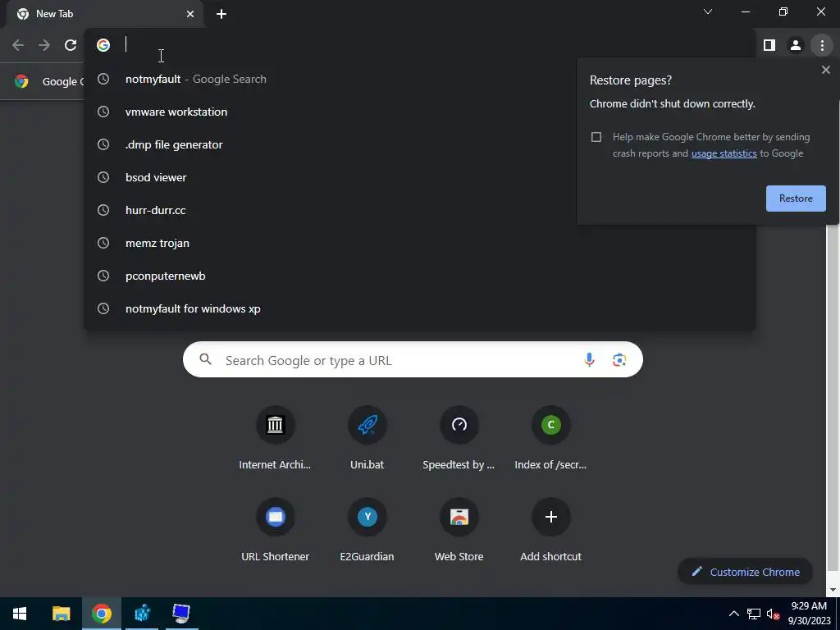
Task: Click the Add shortcut button
Action: (550, 531)
